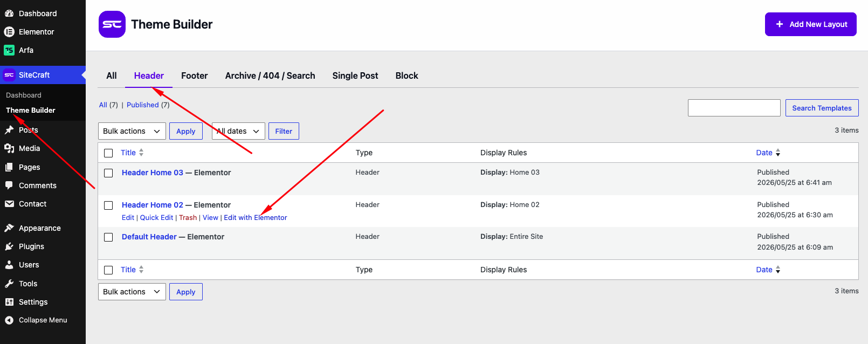Click the 2026/05/25 at 6:30 am date
This screenshot has height=344, width=868.
point(795,215)
